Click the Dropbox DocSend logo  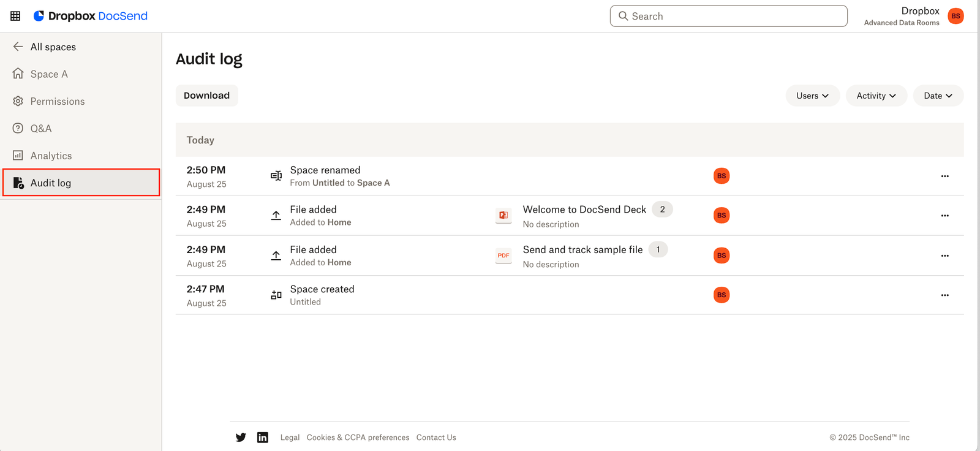click(x=91, y=16)
